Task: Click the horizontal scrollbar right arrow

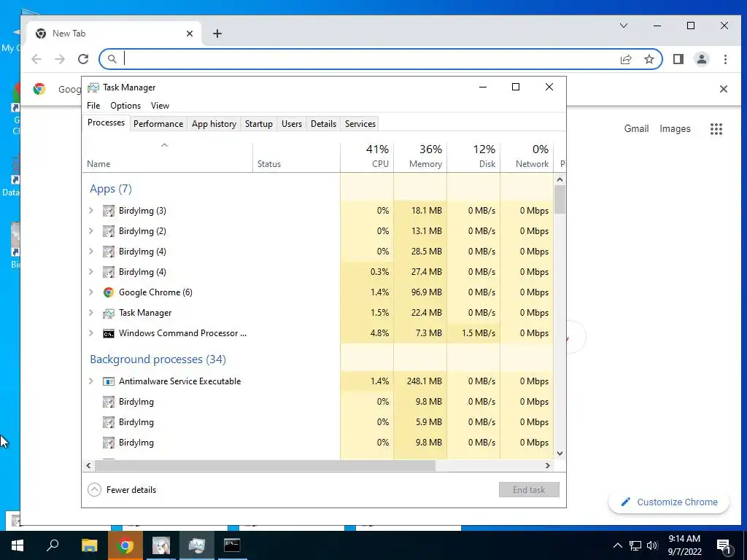Action: (548, 466)
